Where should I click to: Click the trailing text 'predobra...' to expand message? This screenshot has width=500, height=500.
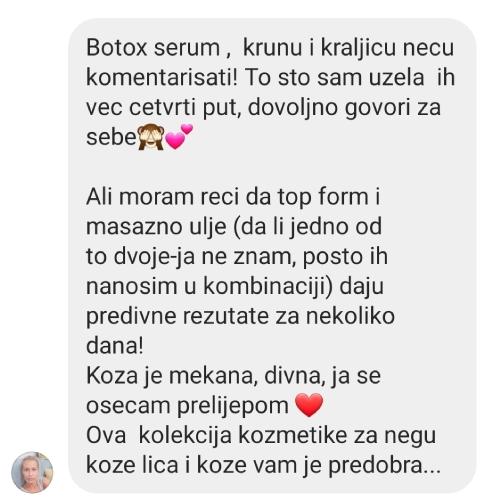(x=385, y=465)
